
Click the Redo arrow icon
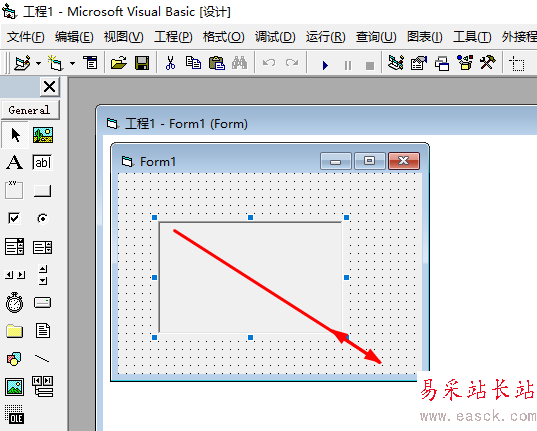292,63
